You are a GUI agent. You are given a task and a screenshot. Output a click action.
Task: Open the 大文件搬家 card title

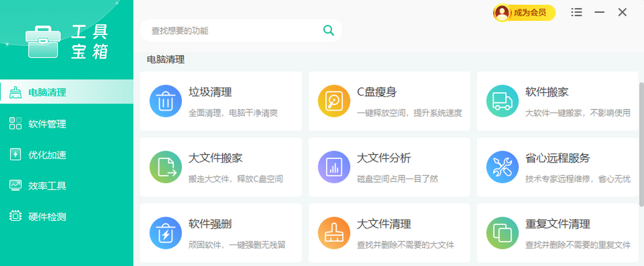(216, 158)
